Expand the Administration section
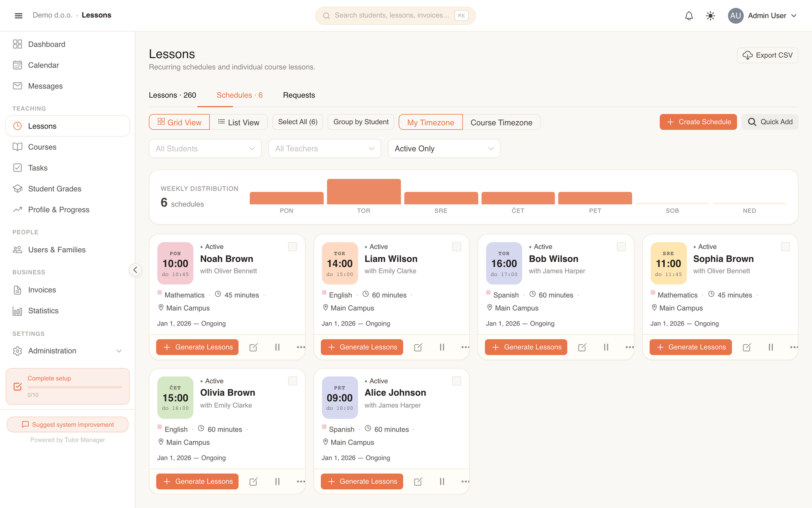This screenshot has height=508, width=812. pyautogui.click(x=67, y=351)
